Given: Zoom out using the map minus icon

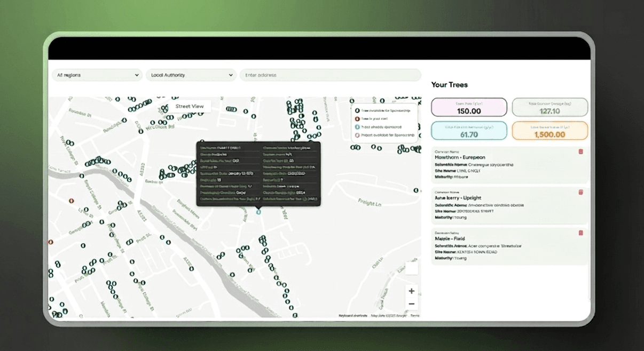Looking at the screenshot, I should tap(412, 304).
